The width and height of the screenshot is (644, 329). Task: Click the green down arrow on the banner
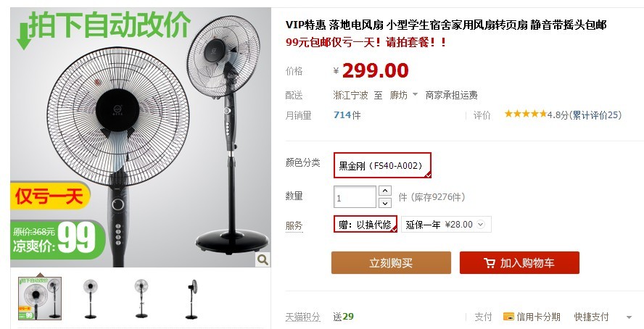pyautogui.click(x=23, y=37)
